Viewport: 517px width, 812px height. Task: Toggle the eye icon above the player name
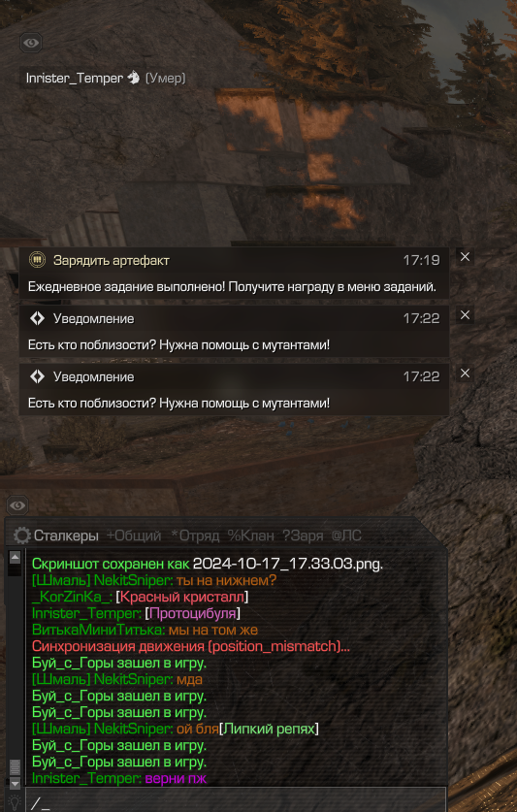coord(31,43)
